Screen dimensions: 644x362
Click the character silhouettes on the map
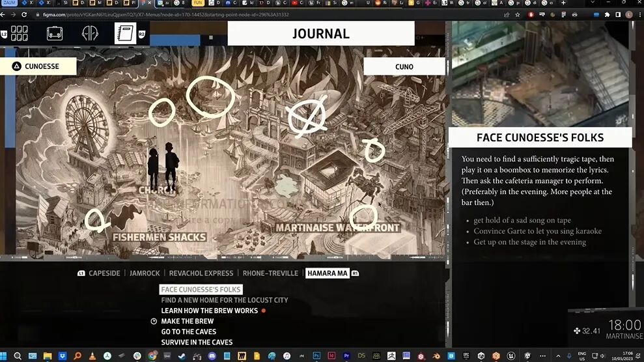[x=163, y=165]
